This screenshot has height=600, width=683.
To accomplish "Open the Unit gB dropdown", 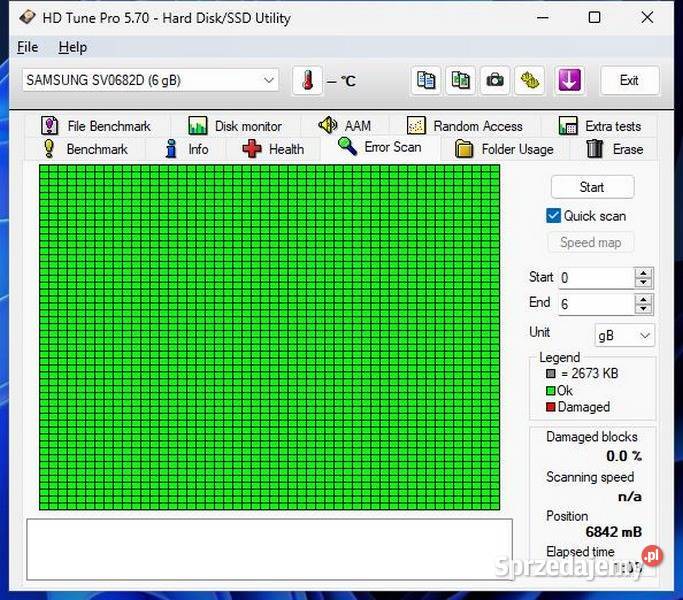I will coord(624,335).
